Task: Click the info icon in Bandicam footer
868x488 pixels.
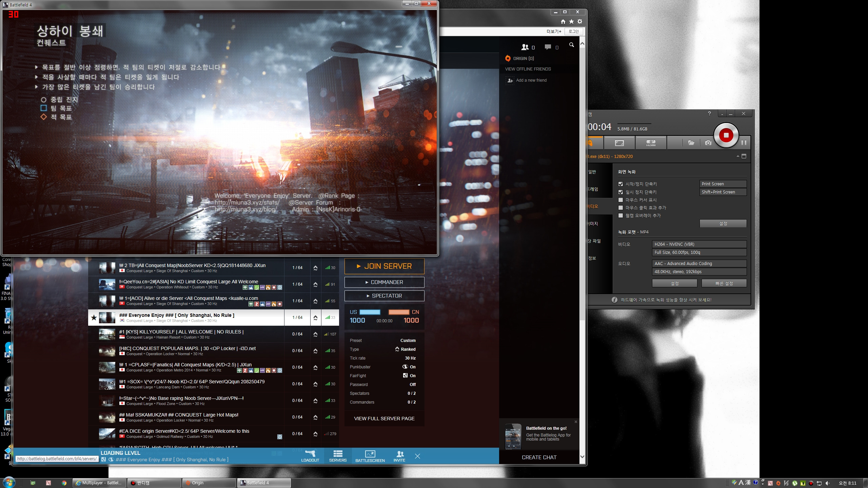Action: (x=614, y=300)
